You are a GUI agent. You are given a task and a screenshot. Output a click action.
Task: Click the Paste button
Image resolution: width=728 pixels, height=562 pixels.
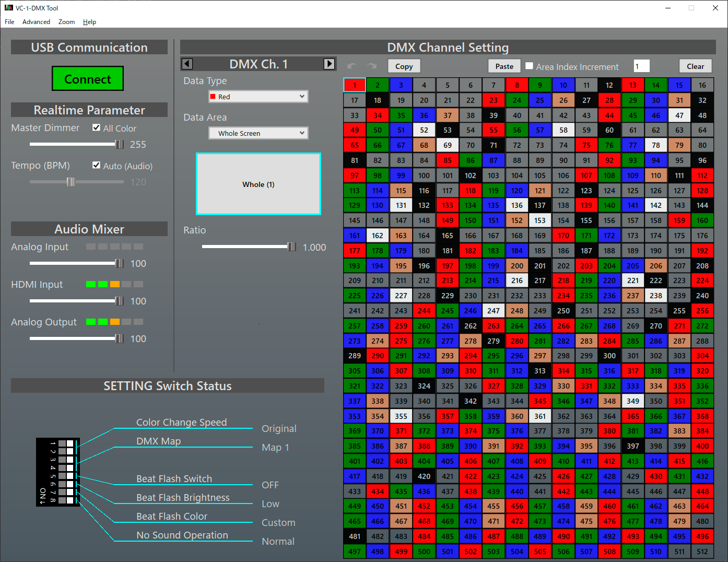click(x=504, y=66)
